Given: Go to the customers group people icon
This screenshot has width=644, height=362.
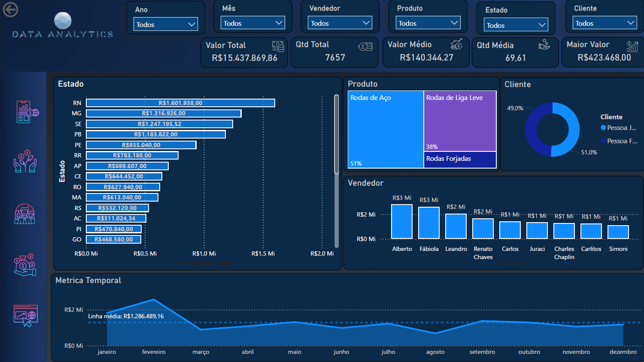Looking at the screenshot, I should [25, 214].
